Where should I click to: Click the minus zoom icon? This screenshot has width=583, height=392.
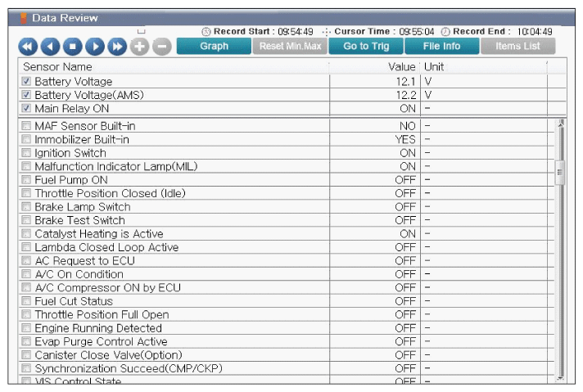point(161,47)
